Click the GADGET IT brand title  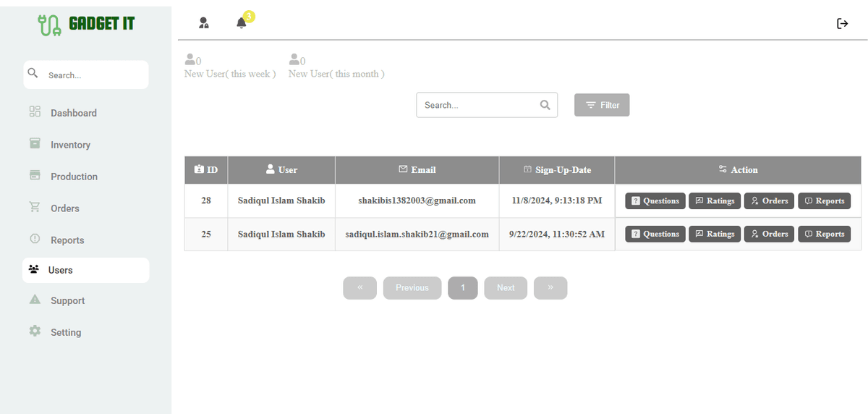pyautogui.click(x=102, y=24)
